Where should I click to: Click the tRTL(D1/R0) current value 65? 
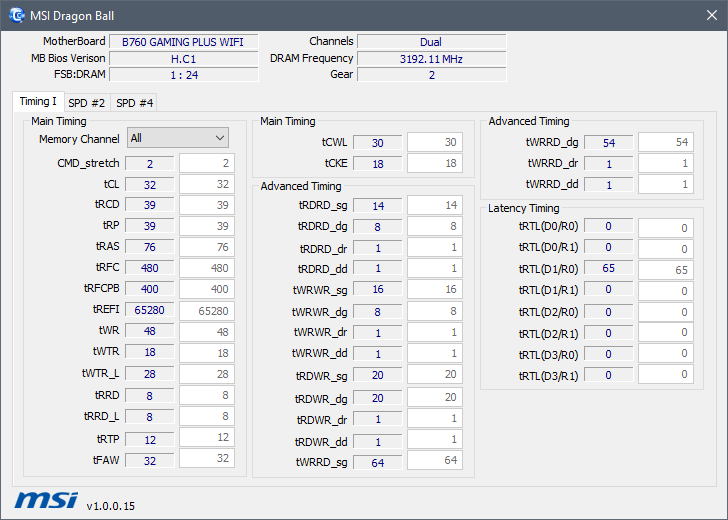point(608,268)
